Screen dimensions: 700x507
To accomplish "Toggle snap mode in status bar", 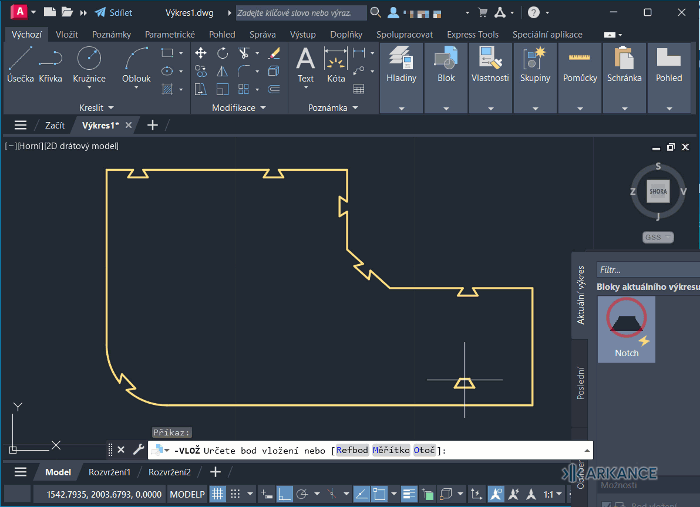I will [x=235, y=494].
